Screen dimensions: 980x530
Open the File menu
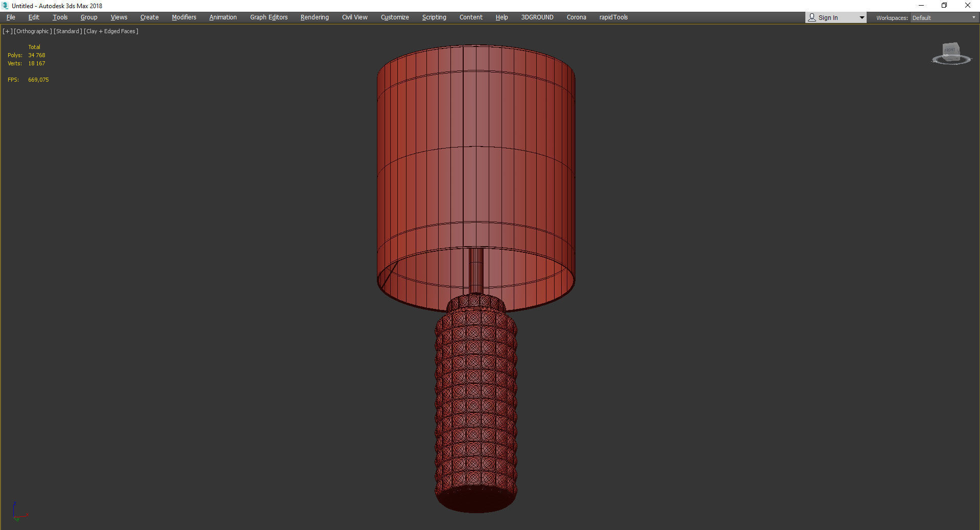click(x=11, y=17)
